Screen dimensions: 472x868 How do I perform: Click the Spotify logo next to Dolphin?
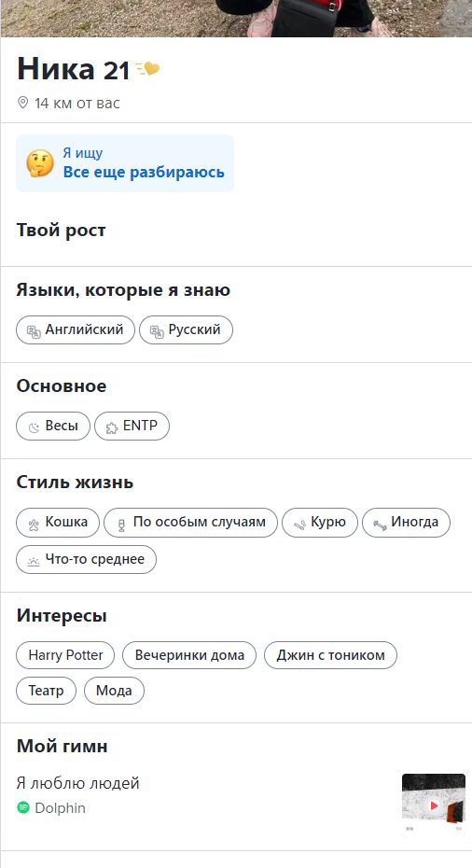click(23, 807)
